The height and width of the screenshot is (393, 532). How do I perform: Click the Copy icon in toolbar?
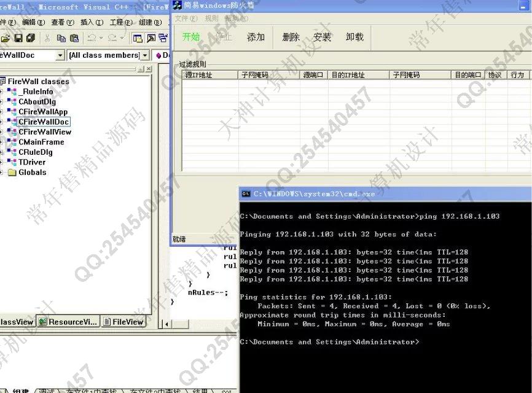[61, 38]
